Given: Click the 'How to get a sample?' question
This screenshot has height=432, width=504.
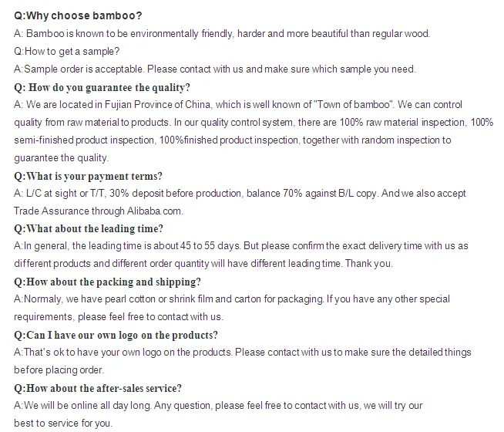Looking at the screenshot, I should coord(66,52).
